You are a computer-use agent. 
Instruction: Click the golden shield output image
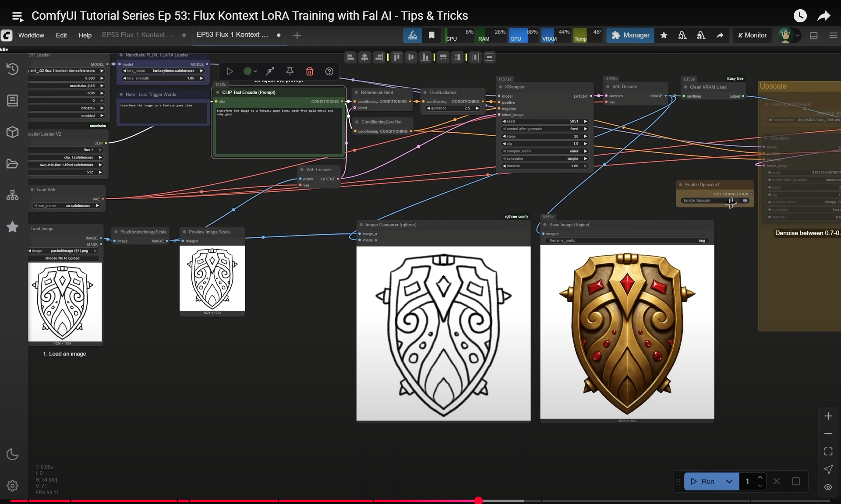click(x=627, y=333)
